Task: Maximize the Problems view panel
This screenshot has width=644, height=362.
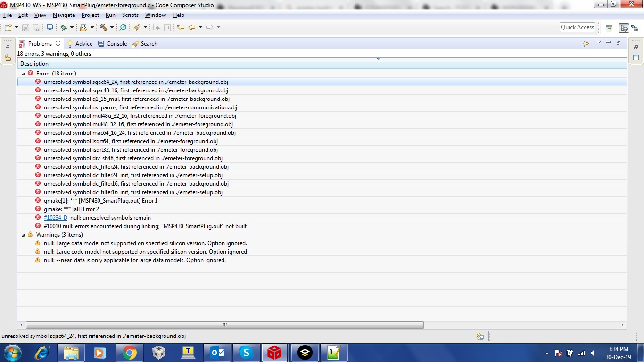Action: (619, 42)
